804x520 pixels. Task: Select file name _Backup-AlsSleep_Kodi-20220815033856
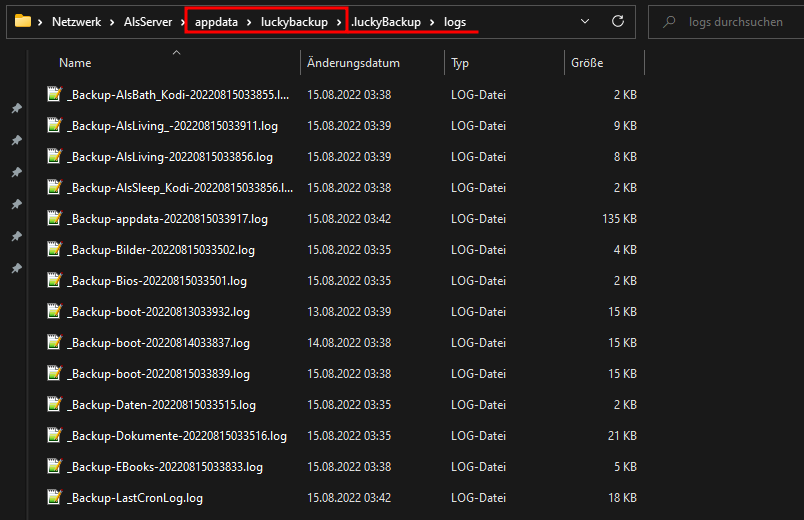[180, 188]
